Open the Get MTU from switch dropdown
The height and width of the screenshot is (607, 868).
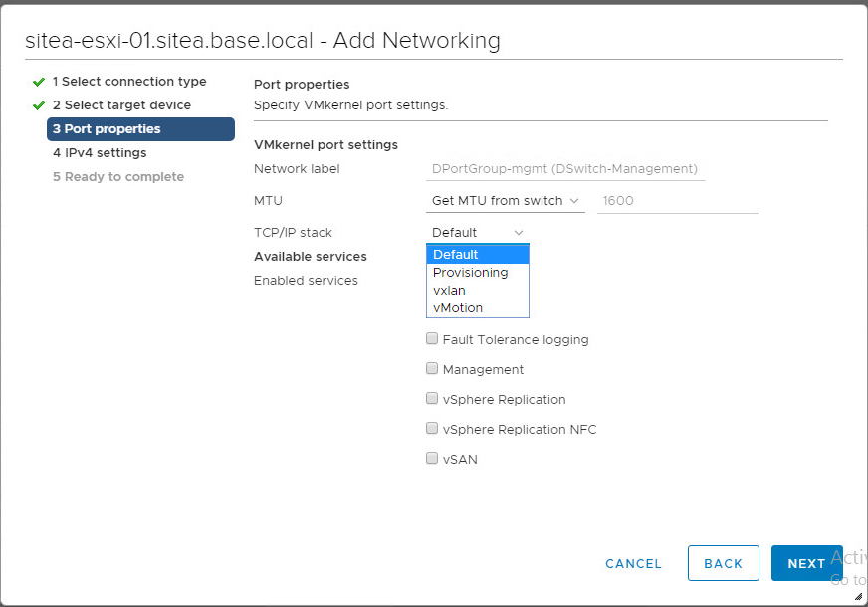[506, 201]
